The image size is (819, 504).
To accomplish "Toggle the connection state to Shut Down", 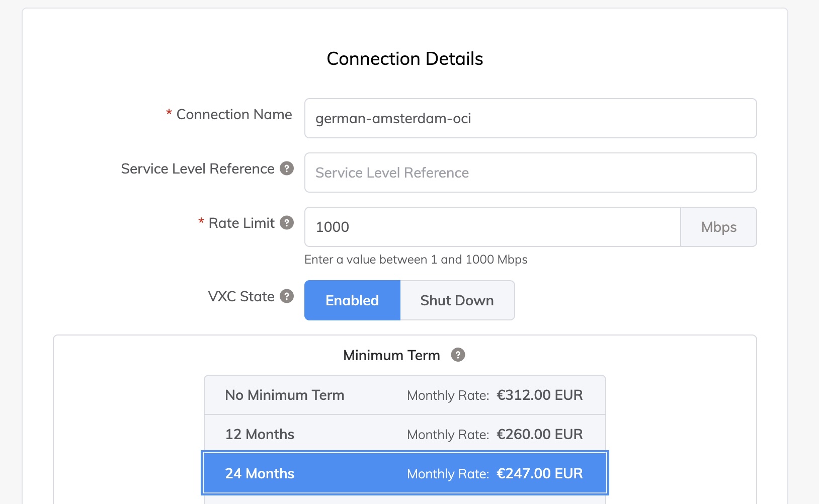I will point(456,300).
